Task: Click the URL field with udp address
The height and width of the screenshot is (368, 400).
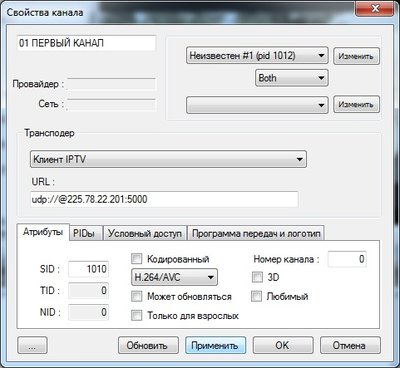Action: coord(164,199)
